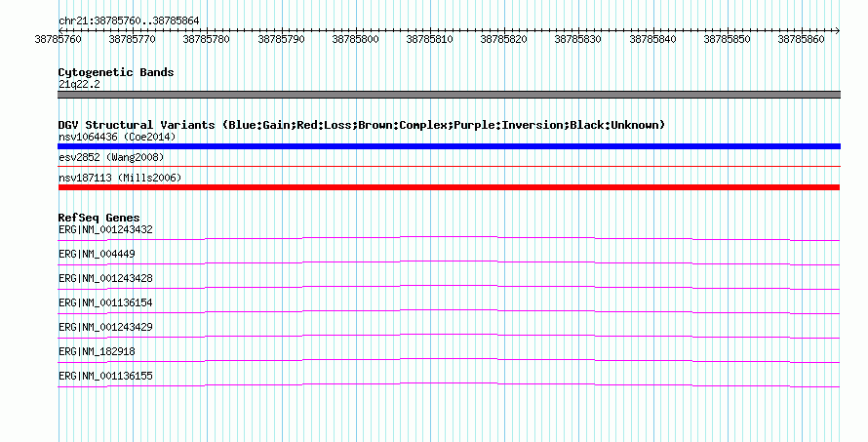Open variant nsv1064436 (Coe2014) label
Viewport: 868px width, 442px height.
[117, 137]
